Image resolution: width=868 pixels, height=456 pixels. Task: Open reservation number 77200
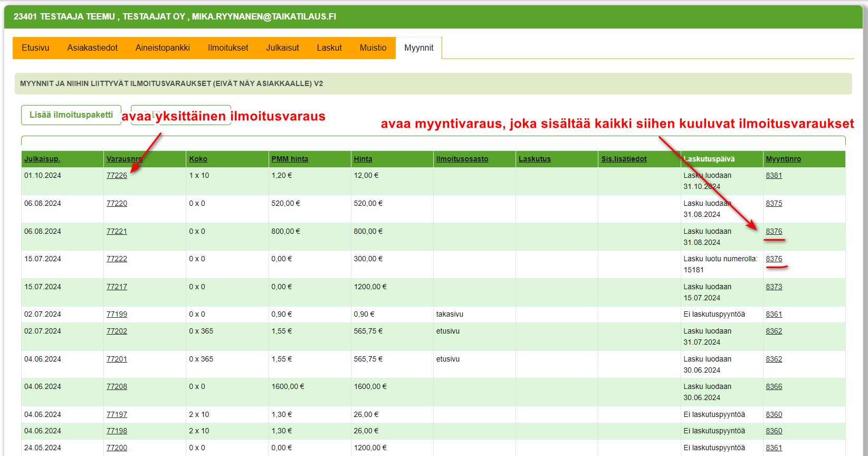[117, 448]
